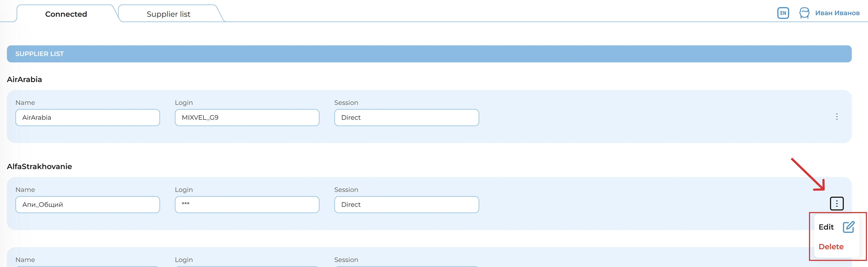The width and height of the screenshot is (868, 267).
Task: Focus the MIXVEL_G9 Login field
Action: pos(247,118)
